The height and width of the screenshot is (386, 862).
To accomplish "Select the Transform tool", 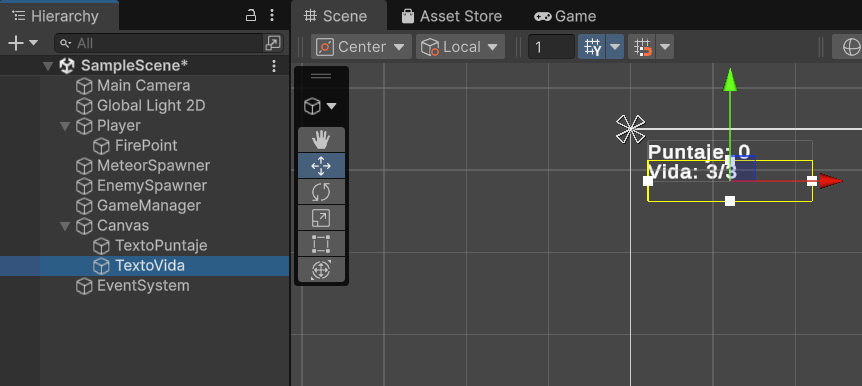I will [x=321, y=269].
